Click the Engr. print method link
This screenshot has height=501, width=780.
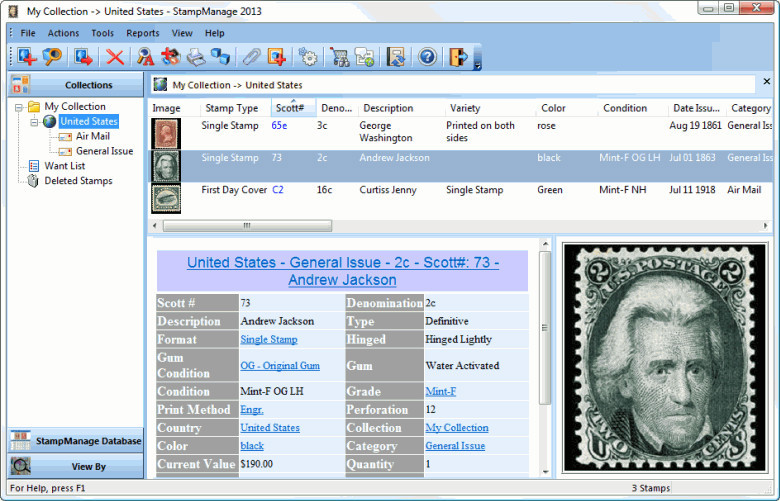point(252,410)
